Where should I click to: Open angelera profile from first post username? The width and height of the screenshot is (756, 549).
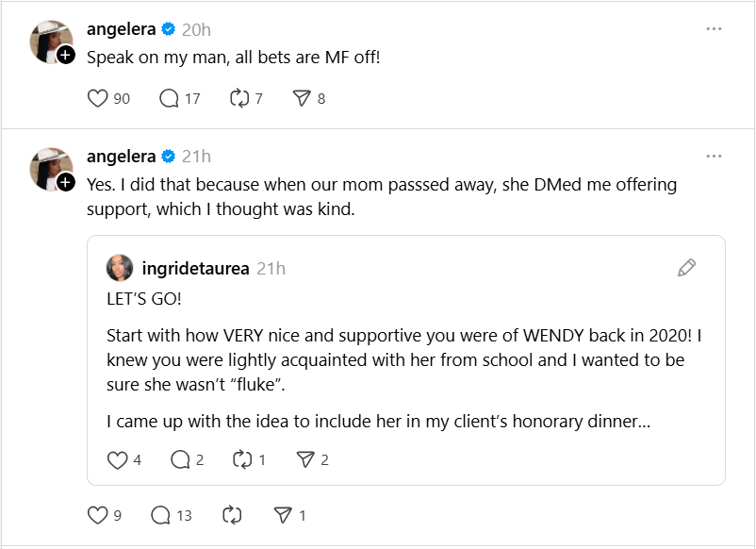[x=121, y=29]
